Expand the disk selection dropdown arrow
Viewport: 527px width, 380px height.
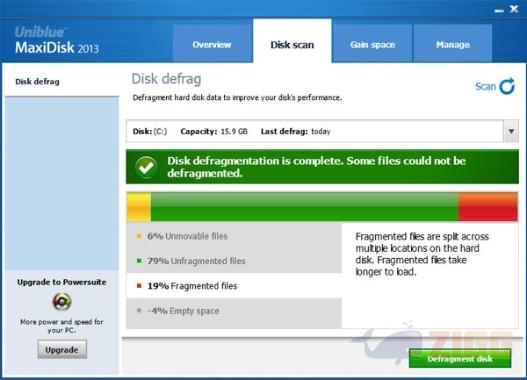pos(511,131)
